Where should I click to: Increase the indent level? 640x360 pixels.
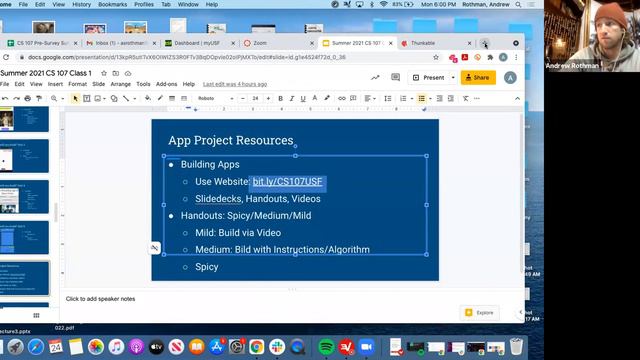(451, 98)
